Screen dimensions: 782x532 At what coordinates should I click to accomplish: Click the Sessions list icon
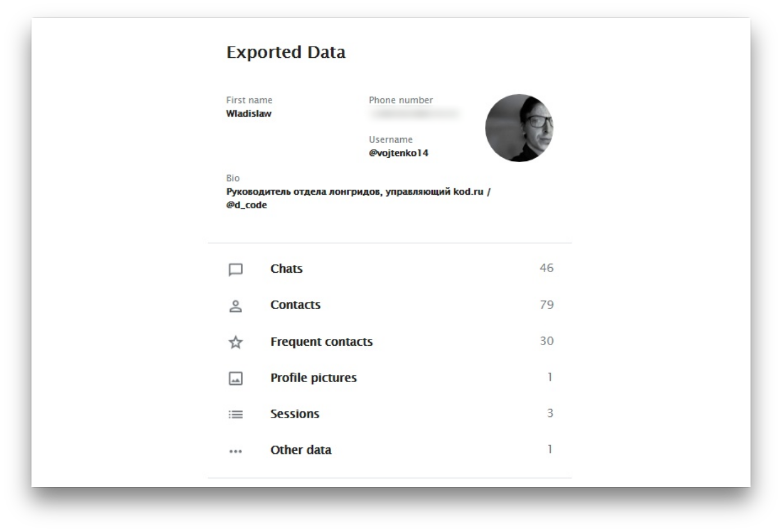tap(236, 414)
